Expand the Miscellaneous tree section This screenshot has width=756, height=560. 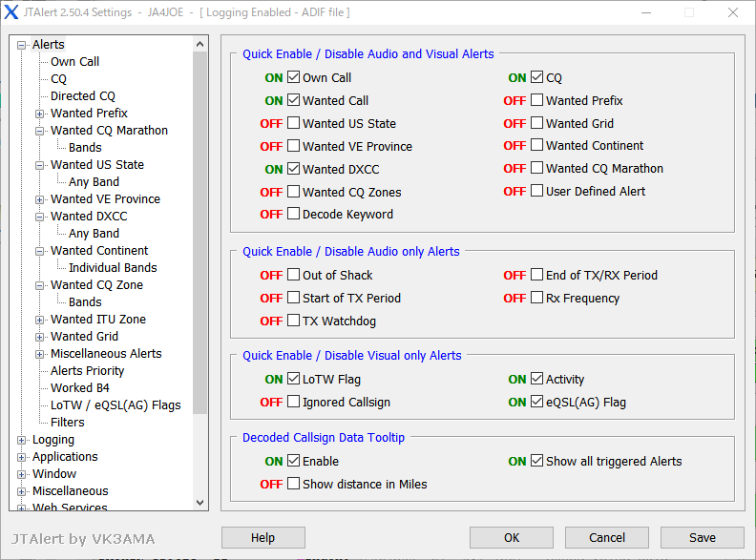coord(21,491)
